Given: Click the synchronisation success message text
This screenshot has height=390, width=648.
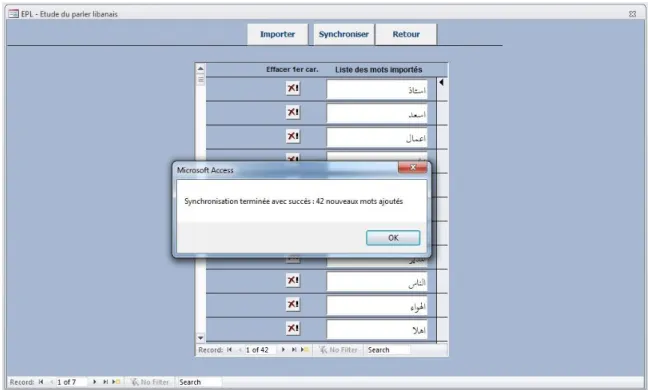Looking at the screenshot, I should click(x=293, y=201).
